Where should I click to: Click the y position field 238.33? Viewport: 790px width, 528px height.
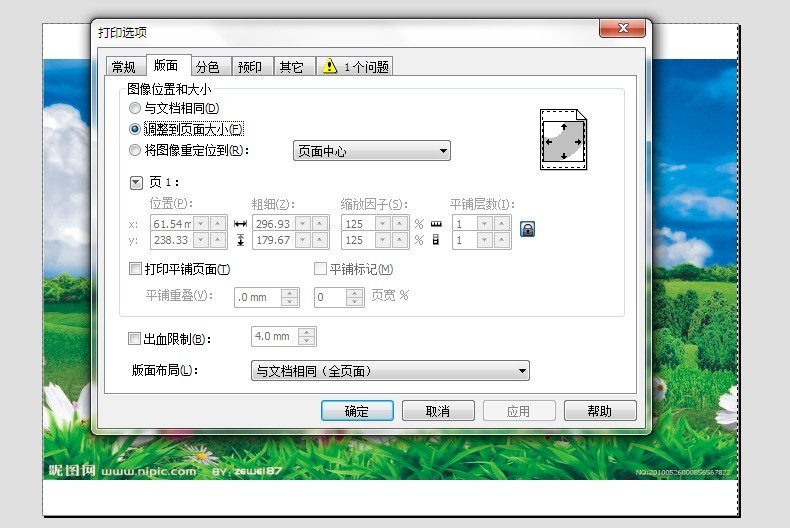(172, 240)
